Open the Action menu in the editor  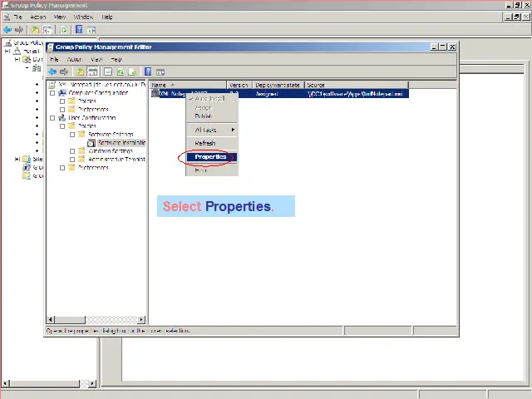[x=75, y=60]
